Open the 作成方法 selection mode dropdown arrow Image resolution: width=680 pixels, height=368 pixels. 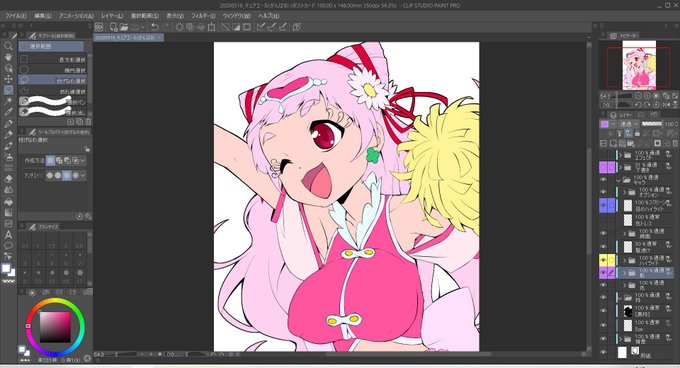coord(83,160)
